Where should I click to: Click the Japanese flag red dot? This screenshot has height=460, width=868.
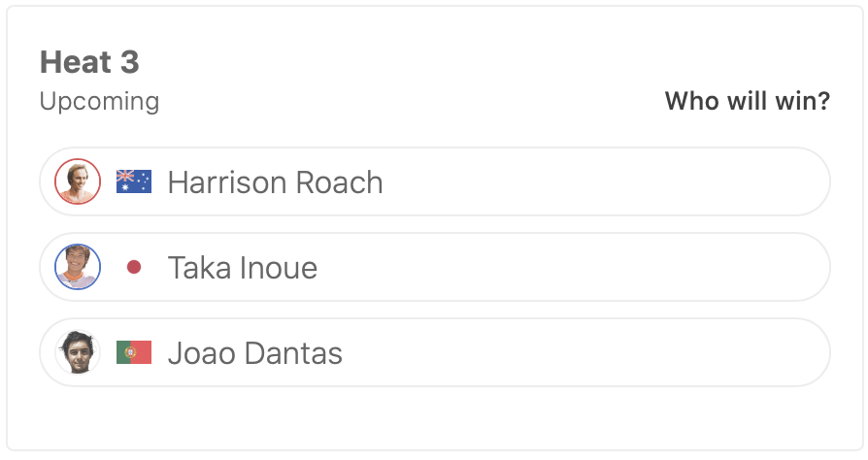pyautogui.click(x=134, y=267)
